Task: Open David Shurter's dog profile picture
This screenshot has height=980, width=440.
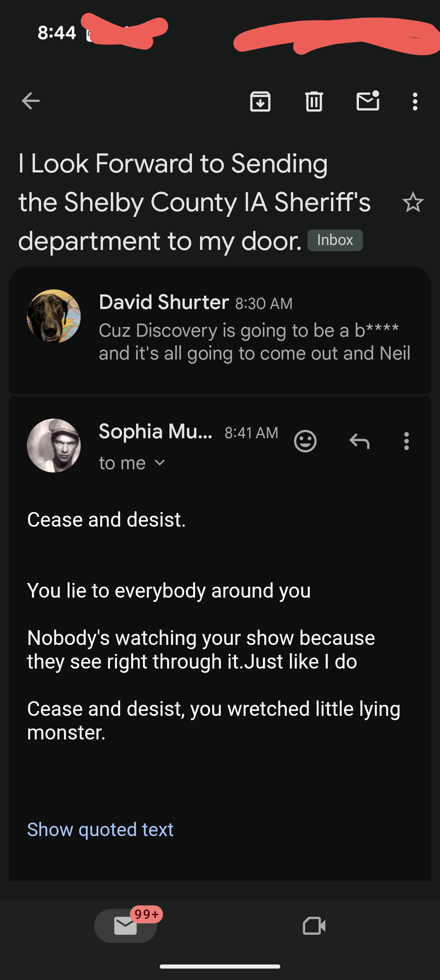Action: (x=54, y=316)
